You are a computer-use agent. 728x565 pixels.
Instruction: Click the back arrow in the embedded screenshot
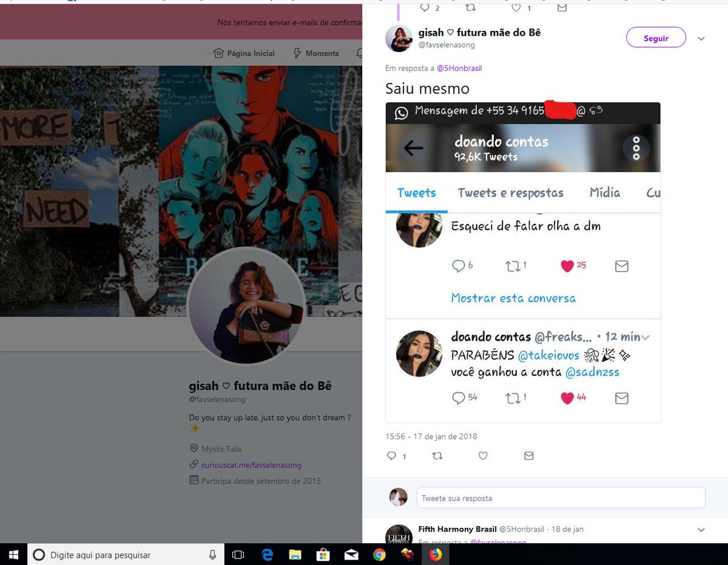(414, 148)
